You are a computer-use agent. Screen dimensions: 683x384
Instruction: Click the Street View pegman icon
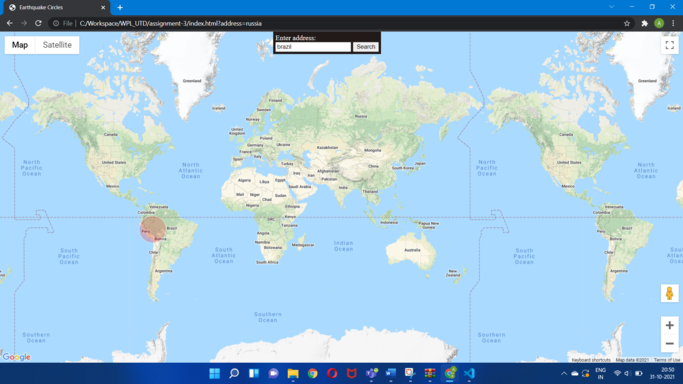click(x=669, y=293)
